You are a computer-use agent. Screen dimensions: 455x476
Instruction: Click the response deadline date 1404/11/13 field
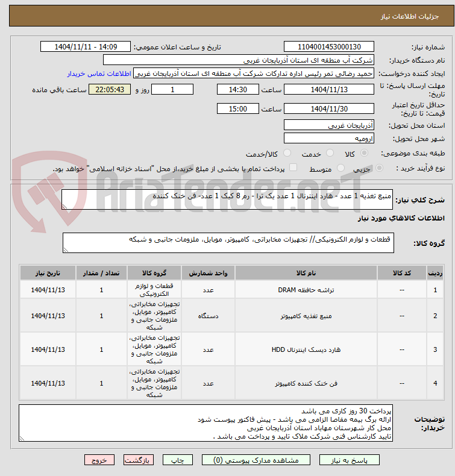(329, 90)
